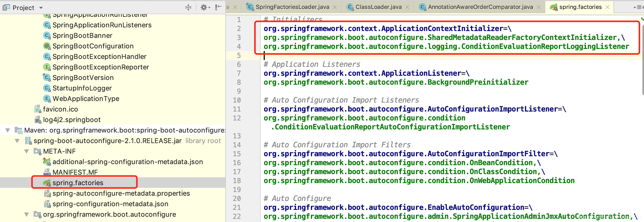Click interface icon beside SpringBootExceptionReporter
Image resolution: width=644 pixels, height=222 pixels.
click(x=47, y=67)
